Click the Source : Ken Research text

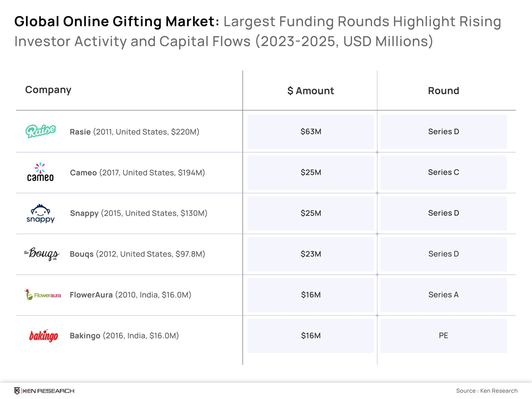tap(487, 391)
